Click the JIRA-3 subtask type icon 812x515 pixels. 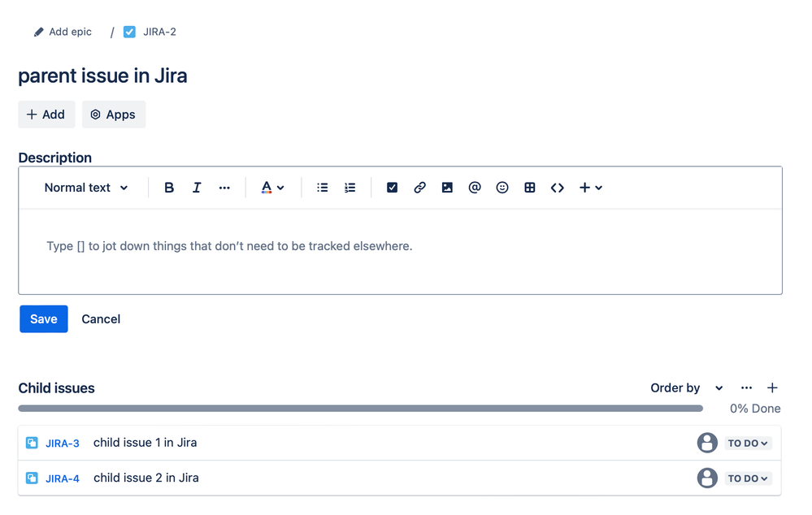[x=32, y=443]
